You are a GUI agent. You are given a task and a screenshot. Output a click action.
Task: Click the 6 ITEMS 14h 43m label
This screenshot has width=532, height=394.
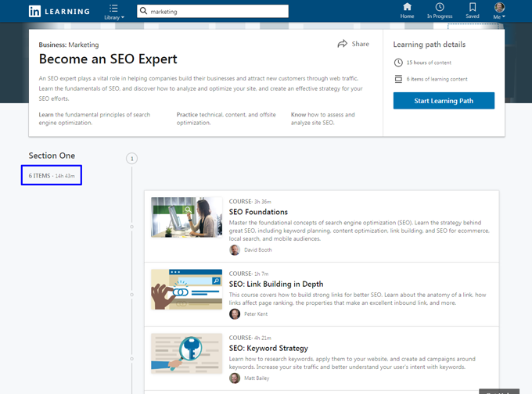click(52, 176)
